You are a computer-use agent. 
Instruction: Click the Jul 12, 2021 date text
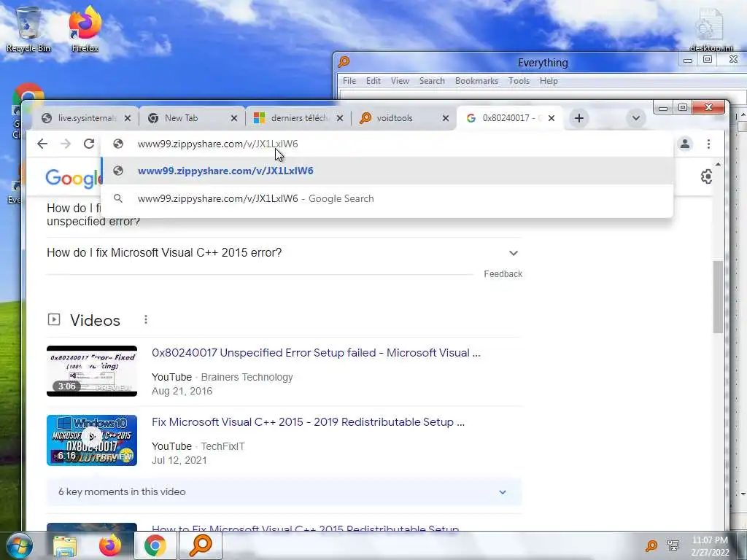coord(179,461)
